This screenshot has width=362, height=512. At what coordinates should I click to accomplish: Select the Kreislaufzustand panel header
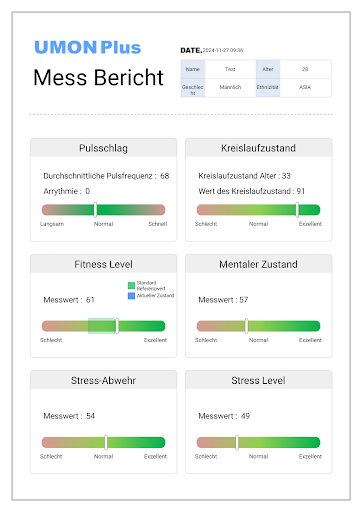[x=258, y=148]
